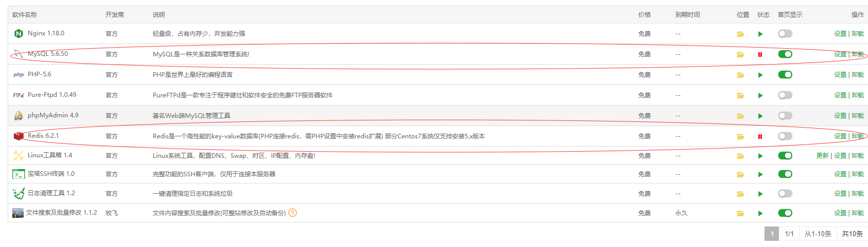Click 卸载 for Pure-Ftpd
This screenshot has width=868, height=247.
[858, 95]
